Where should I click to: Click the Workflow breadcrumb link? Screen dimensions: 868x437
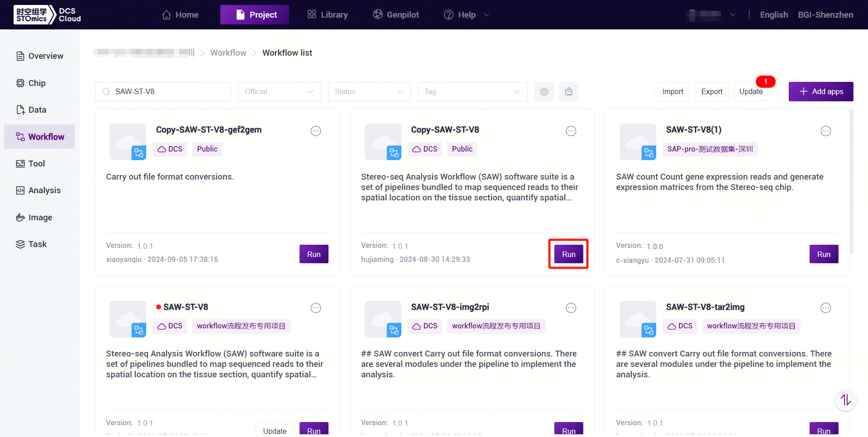click(228, 53)
